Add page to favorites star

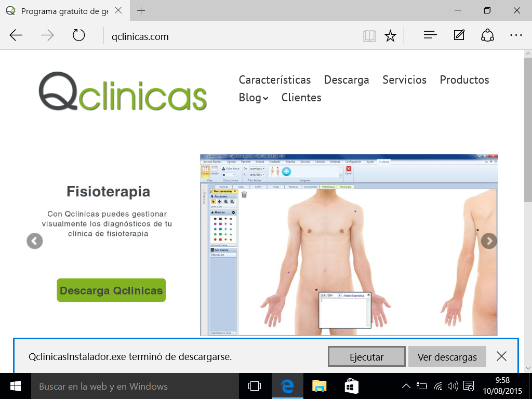click(x=390, y=36)
